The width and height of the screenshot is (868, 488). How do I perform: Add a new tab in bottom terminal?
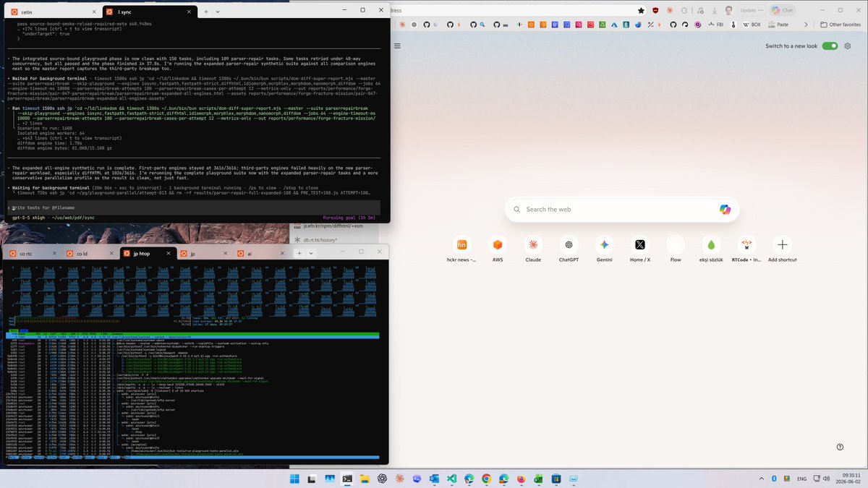click(x=299, y=253)
